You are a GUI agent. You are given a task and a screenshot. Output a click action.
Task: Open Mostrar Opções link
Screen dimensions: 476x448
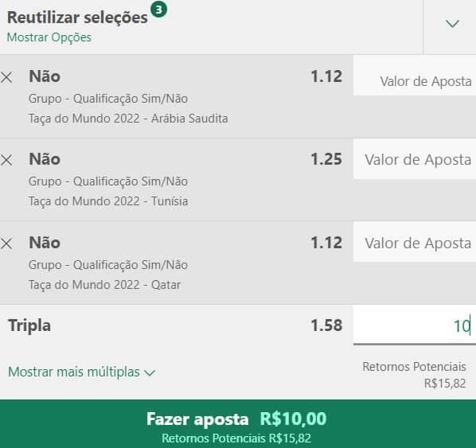click(x=49, y=37)
